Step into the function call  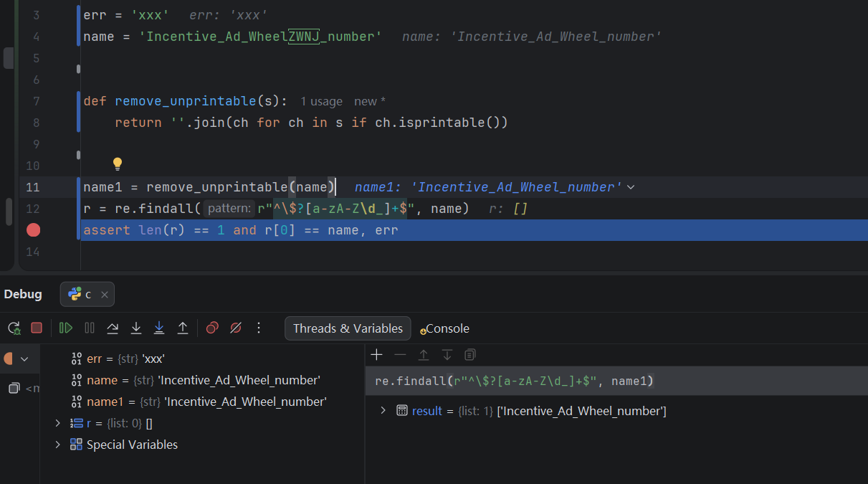tap(135, 328)
